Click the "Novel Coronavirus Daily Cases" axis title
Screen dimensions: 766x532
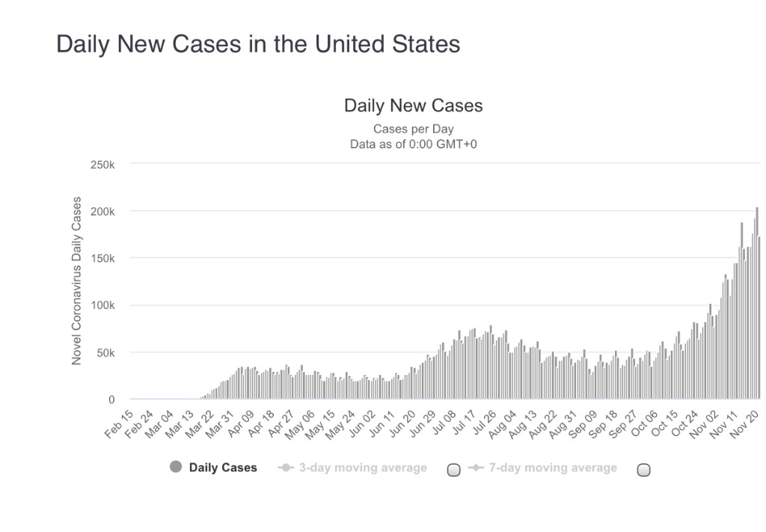(x=76, y=281)
